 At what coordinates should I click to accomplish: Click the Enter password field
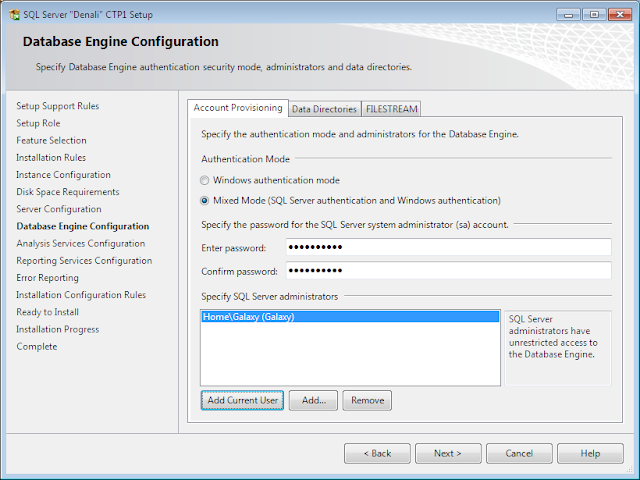click(449, 247)
